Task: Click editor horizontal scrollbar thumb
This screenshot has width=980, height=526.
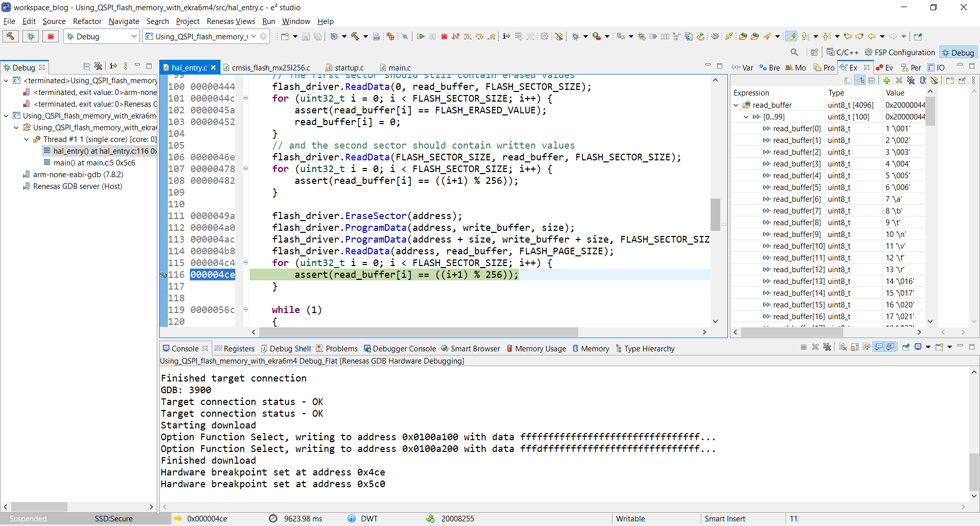Action: 419,332
